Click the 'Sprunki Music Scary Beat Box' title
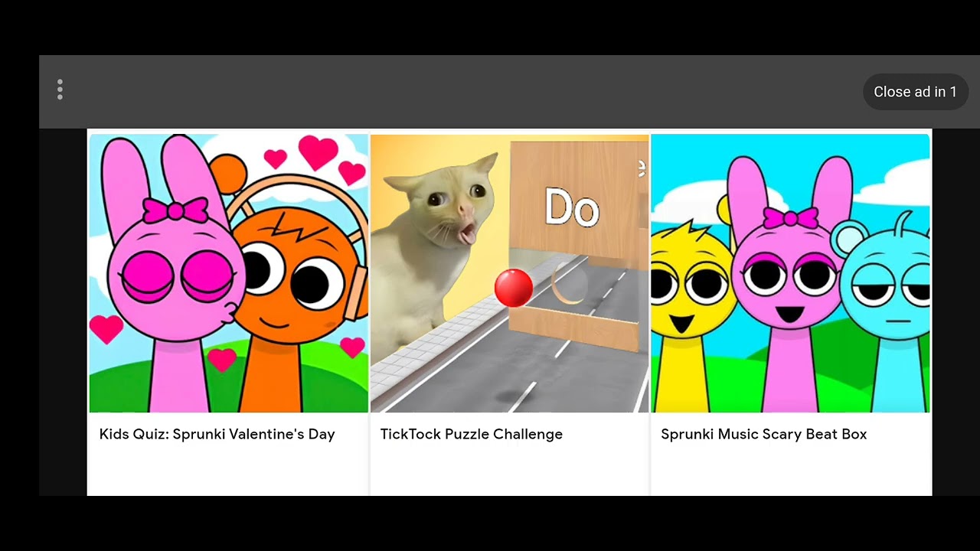This screenshot has height=551, width=980. 764,434
